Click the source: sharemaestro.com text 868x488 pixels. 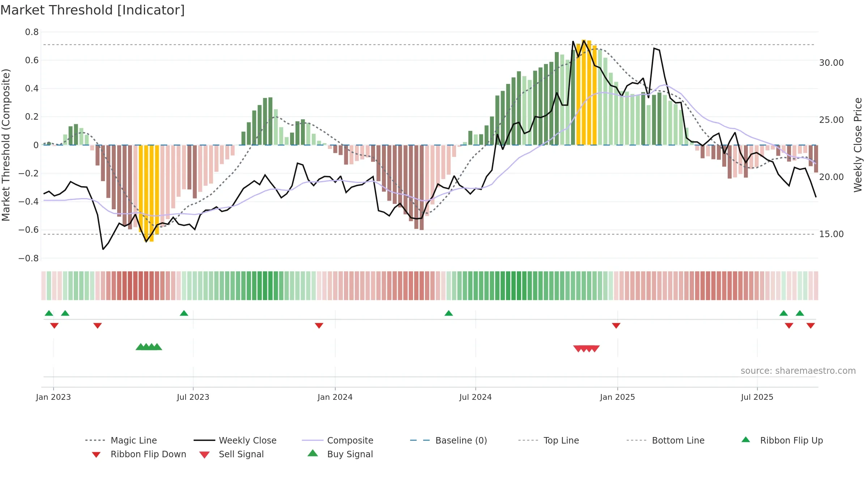click(x=798, y=371)
